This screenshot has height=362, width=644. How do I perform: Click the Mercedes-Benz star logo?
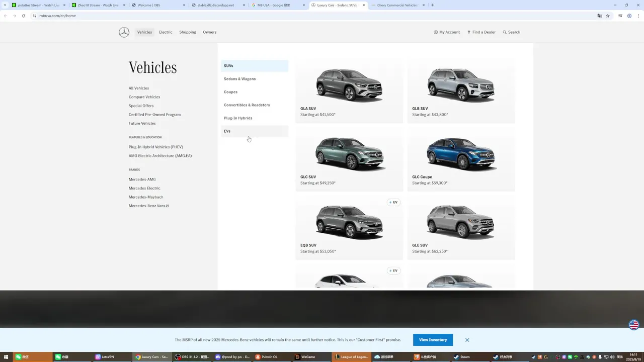click(124, 32)
